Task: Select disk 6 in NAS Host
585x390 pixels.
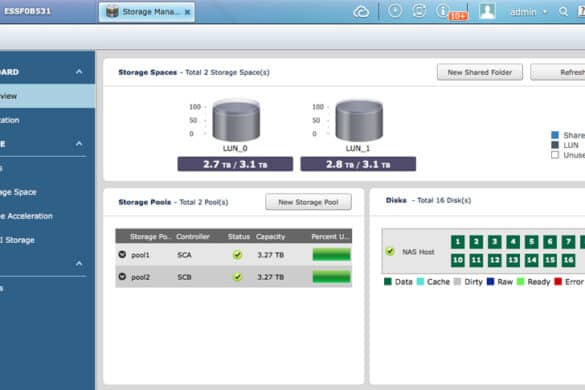Action: [x=550, y=242]
